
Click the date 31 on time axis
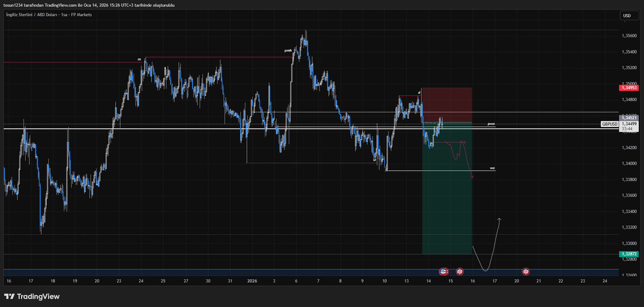(230, 281)
